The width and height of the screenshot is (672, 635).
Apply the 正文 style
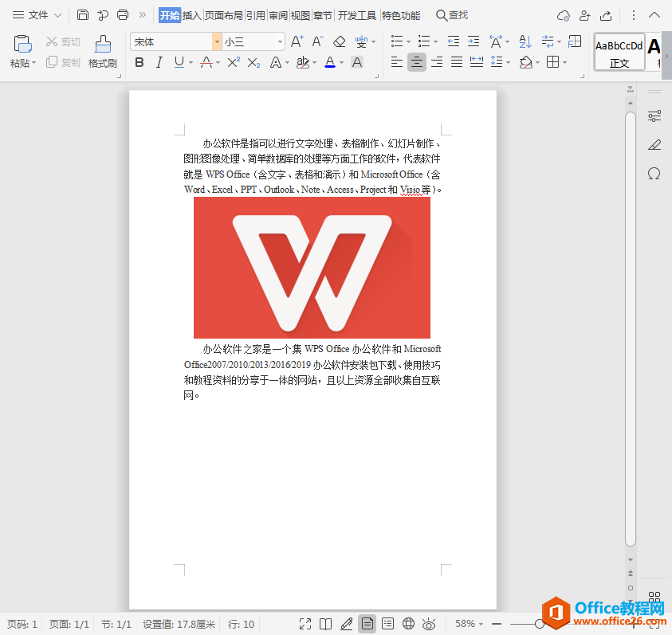tap(619, 53)
